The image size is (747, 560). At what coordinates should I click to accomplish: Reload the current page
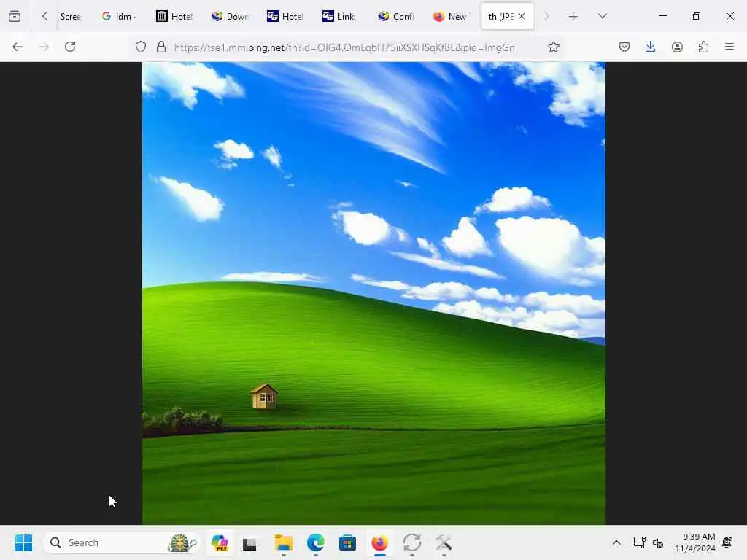coord(70,47)
